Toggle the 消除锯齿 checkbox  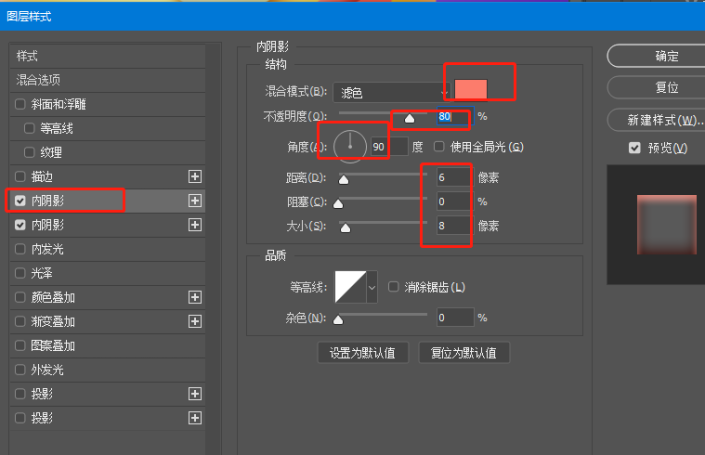(393, 287)
